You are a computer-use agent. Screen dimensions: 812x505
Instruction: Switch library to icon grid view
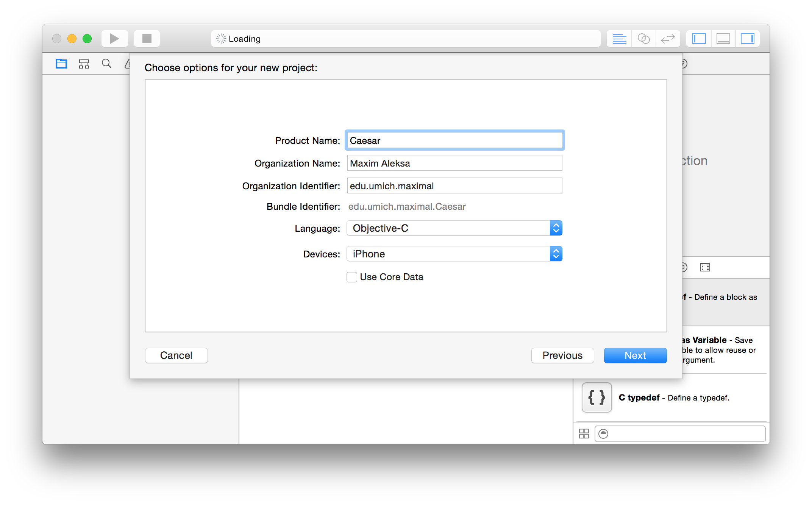(x=584, y=434)
